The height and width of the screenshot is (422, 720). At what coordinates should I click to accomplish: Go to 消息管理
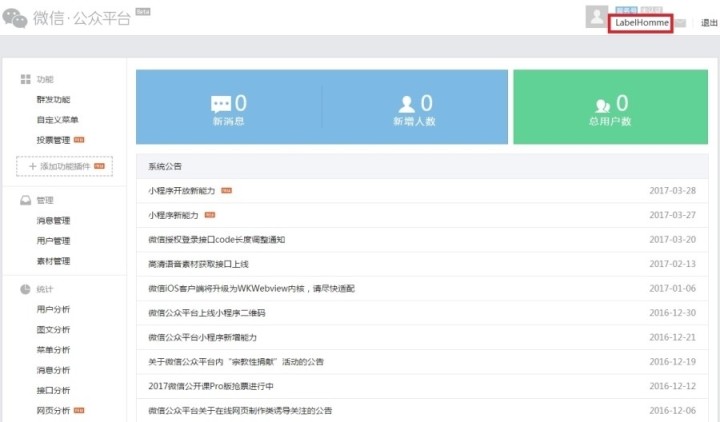coord(53,220)
